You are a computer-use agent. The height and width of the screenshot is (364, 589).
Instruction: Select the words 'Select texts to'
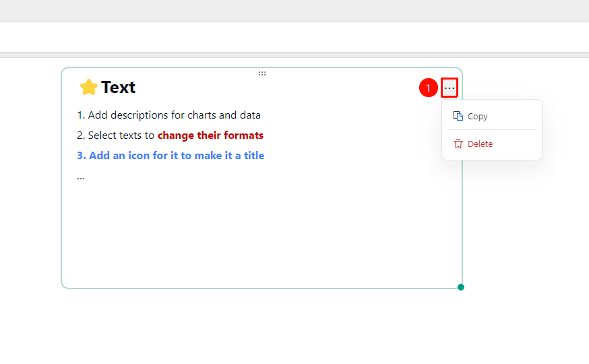click(x=121, y=135)
